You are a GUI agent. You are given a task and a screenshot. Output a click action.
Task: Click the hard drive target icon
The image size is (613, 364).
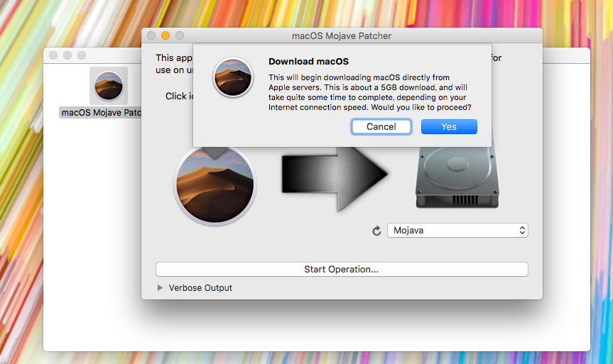(x=457, y=176)
